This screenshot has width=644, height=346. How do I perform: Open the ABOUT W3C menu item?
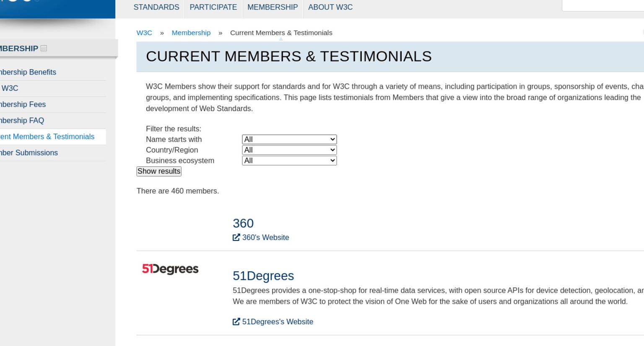tap(330, 7)
